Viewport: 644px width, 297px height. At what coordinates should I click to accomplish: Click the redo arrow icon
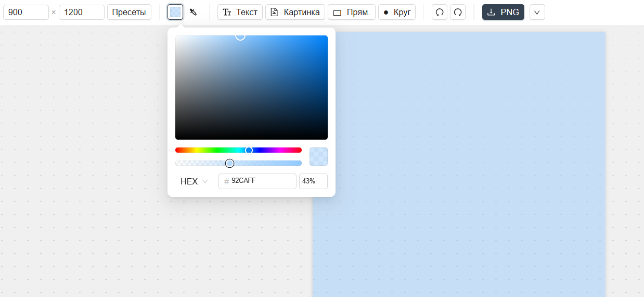click(x=458, y=12)
